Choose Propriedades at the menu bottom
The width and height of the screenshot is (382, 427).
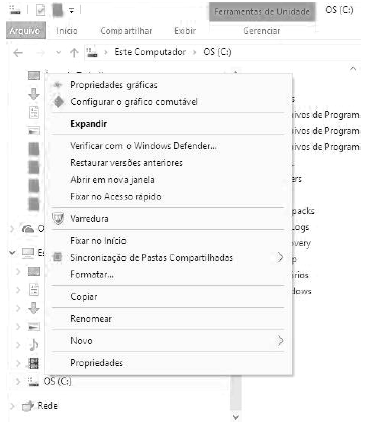tap(169, 363)
